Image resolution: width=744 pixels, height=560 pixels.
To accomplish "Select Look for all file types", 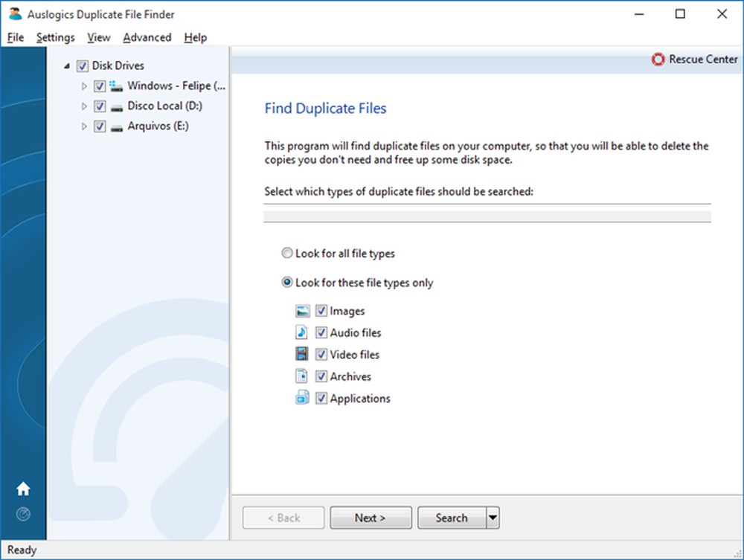I will [287, 254].
